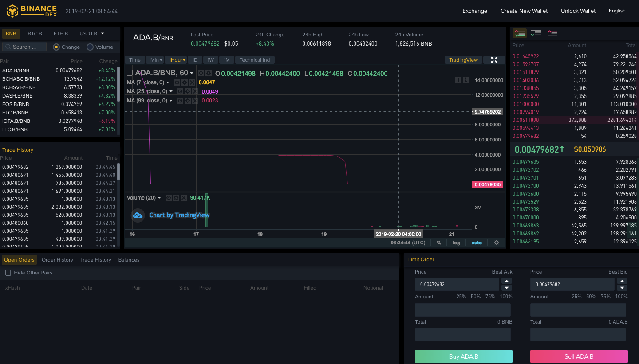Viewport: 639px width, 364px height.
Task: Check the Hide Other Pairs checkbox
Action: pos(8,273)
